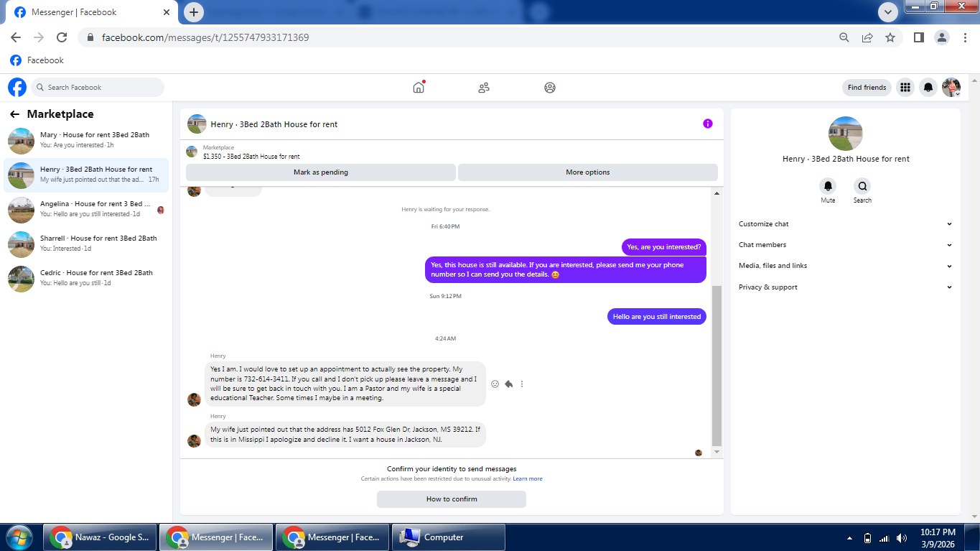Click the Facebook logo beside the search box

tap(17, 88)
